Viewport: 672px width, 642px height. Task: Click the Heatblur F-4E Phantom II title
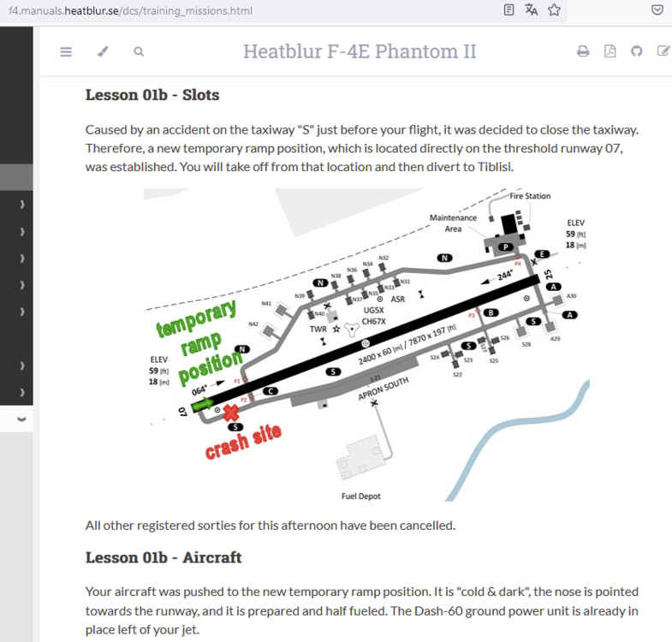tap(360, 51)
